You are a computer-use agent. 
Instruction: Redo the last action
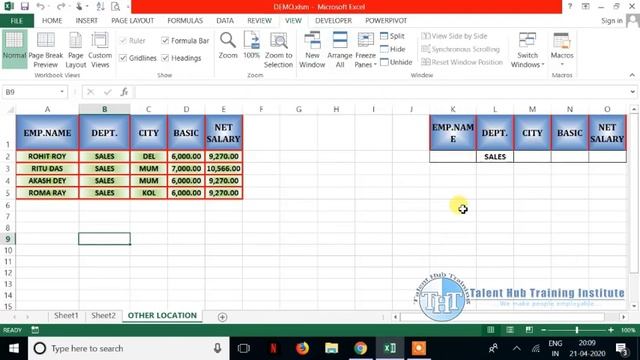(60, 7)
